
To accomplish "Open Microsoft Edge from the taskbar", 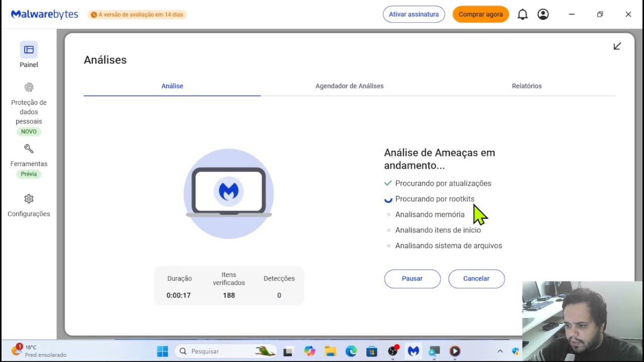I will [351, 351].
